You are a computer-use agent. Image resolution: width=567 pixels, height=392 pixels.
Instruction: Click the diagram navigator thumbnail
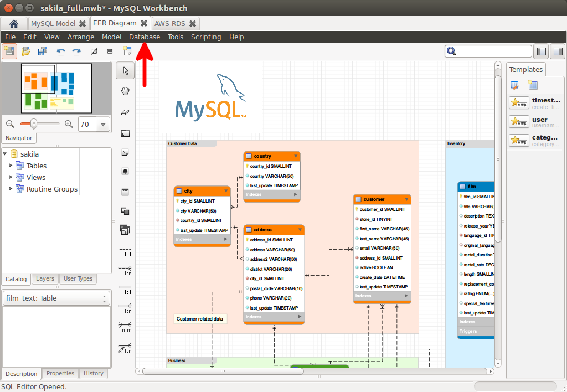(56, 88)
